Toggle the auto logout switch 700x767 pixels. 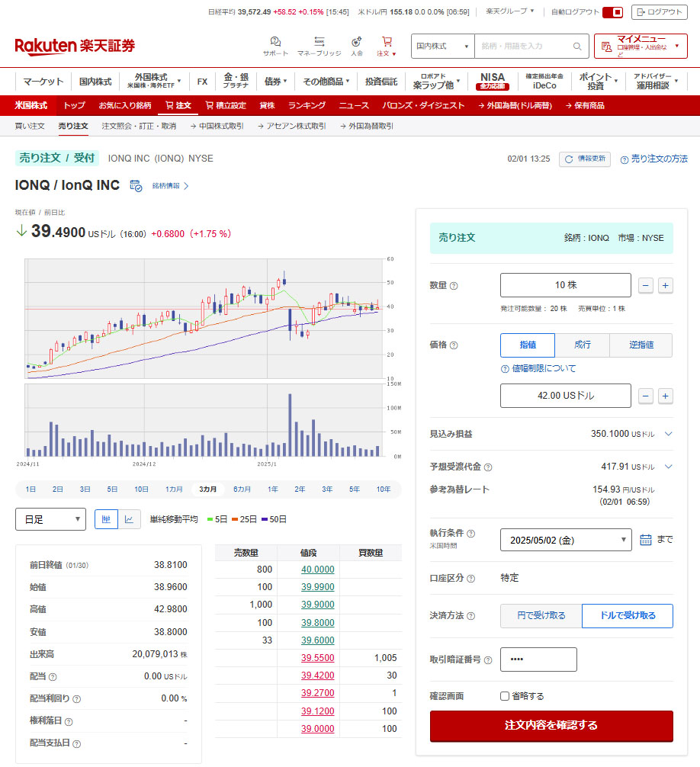pyautogui.click(x=612, y=12)
